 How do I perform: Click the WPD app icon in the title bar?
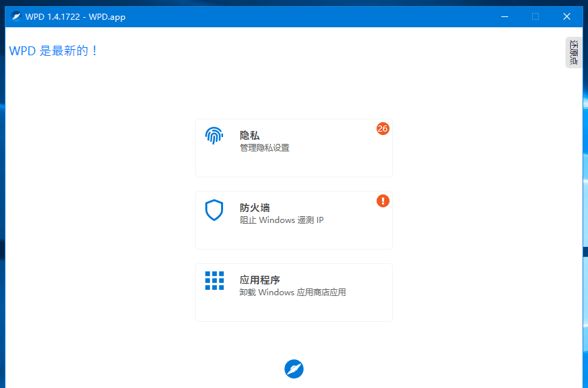pos(16,16)
